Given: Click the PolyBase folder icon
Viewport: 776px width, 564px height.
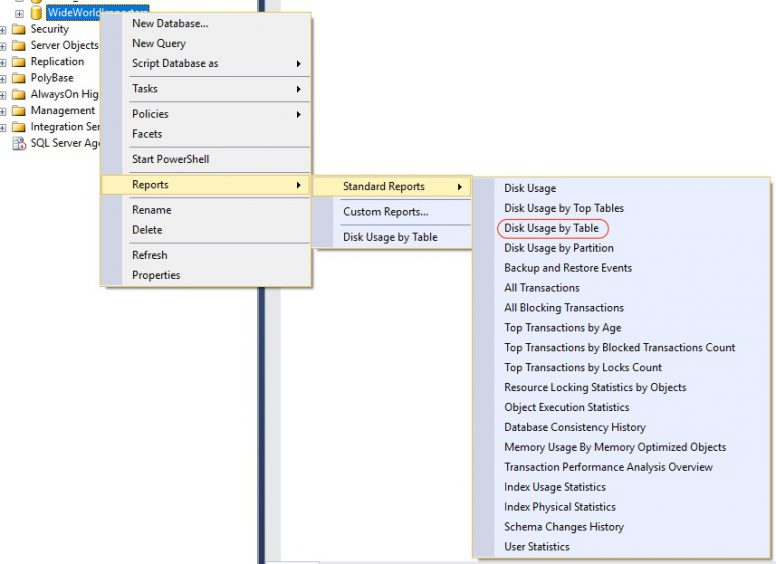Looking at the screenshot, I should click(18, 78).
